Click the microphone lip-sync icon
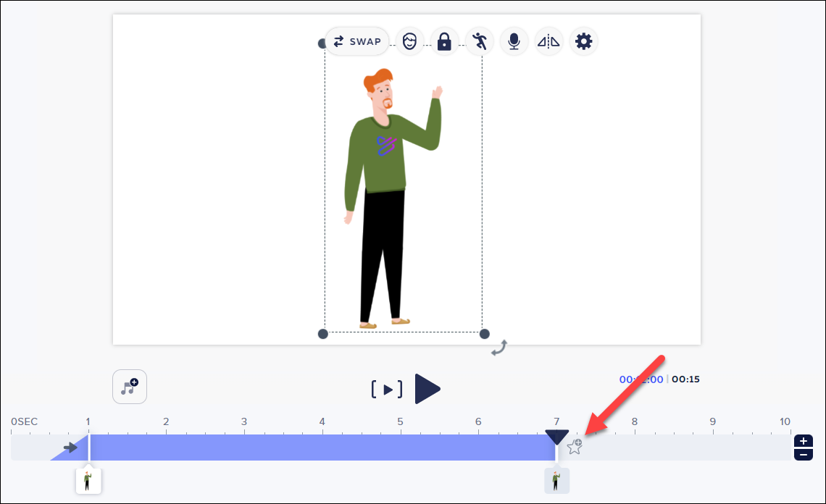 point(514,42)
